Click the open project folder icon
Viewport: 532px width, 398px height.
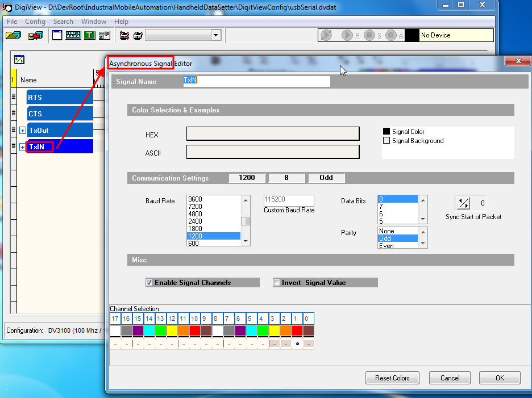pyautogui.click(x=13, y=35)
